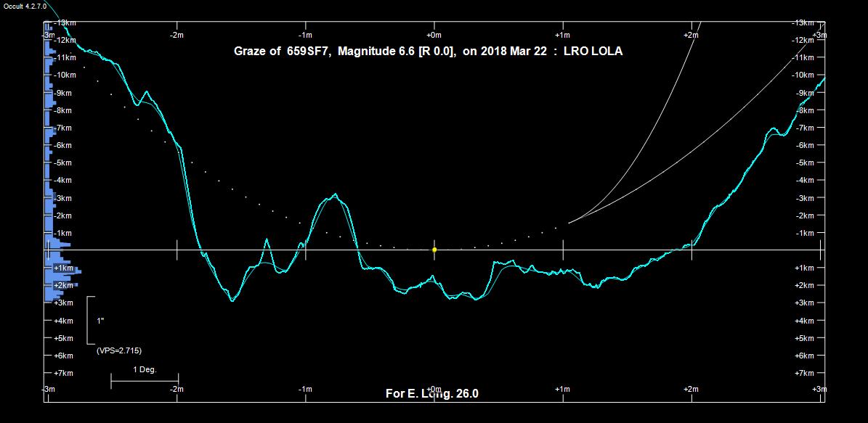Click the -1m label on bottom axis

point(305,390)
